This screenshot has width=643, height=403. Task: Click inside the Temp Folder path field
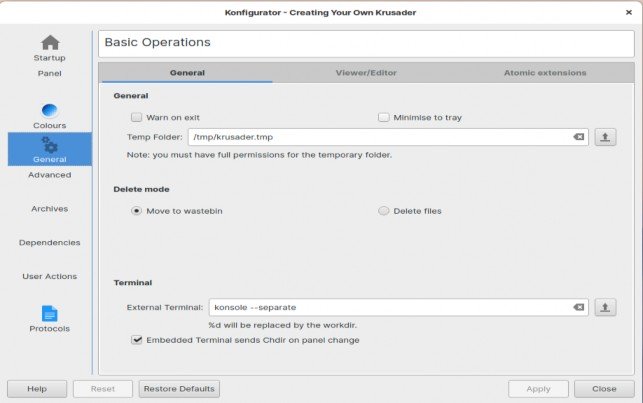[380, 137]
